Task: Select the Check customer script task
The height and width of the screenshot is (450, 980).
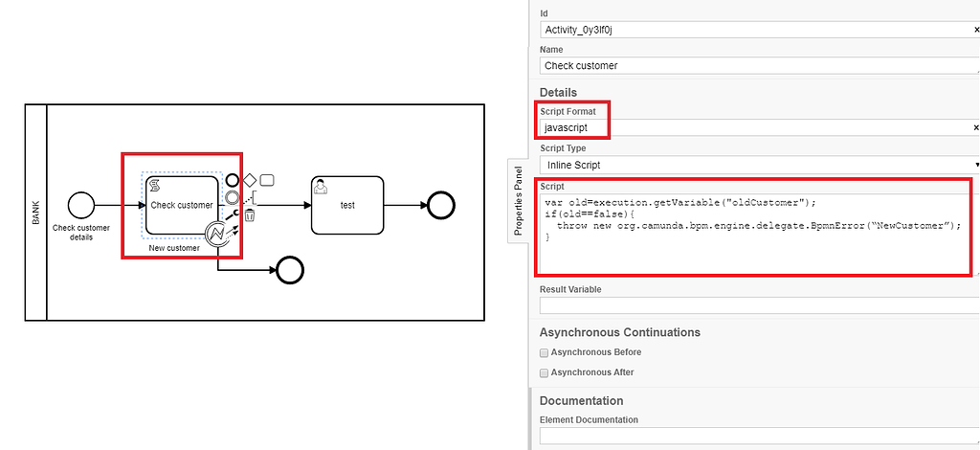Action: point(182,205)
